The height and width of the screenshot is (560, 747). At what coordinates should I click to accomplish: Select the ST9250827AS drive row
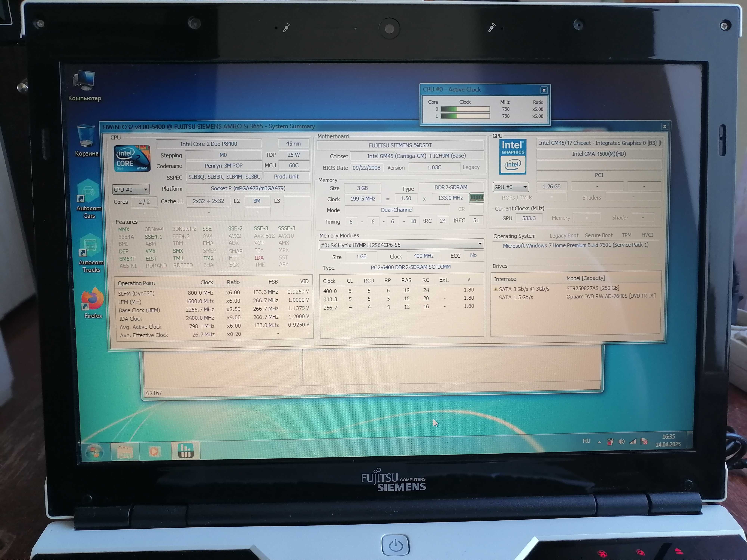(575, 289)
